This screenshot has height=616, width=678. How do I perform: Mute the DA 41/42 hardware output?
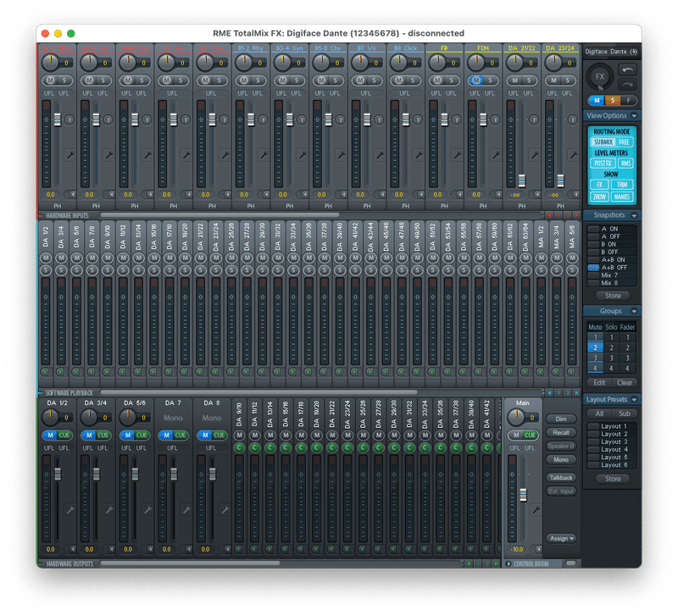[486, 435]
